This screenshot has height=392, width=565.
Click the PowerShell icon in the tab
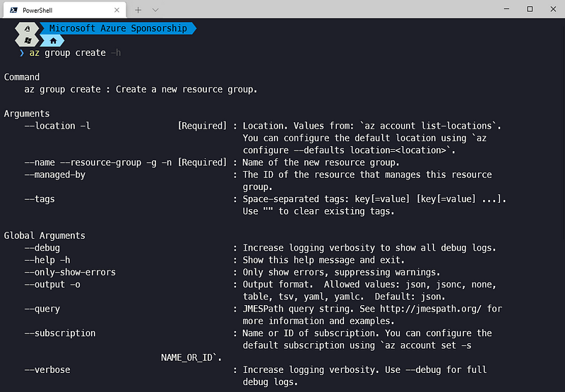pos(12,10)
